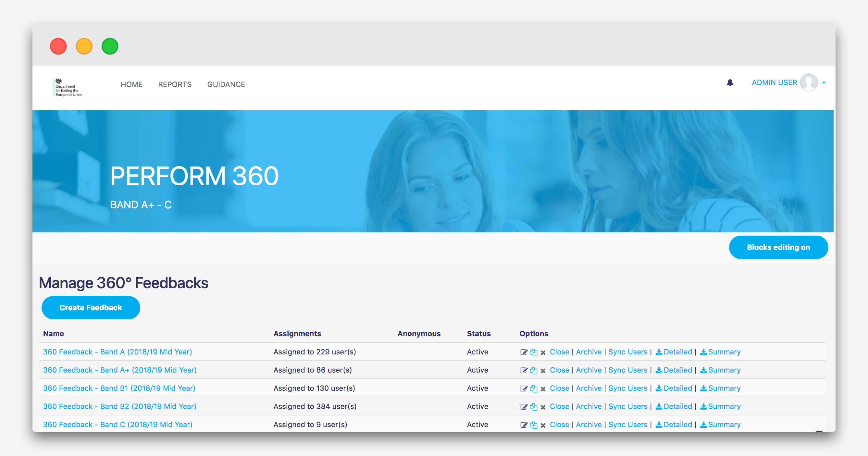Click the admin user avatar icon
The width and height of the screenshot is (868, 456).
[x=809, y=82]
